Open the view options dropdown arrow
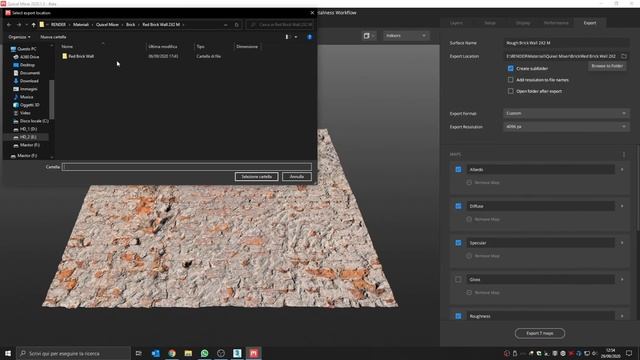 (296, 37)
